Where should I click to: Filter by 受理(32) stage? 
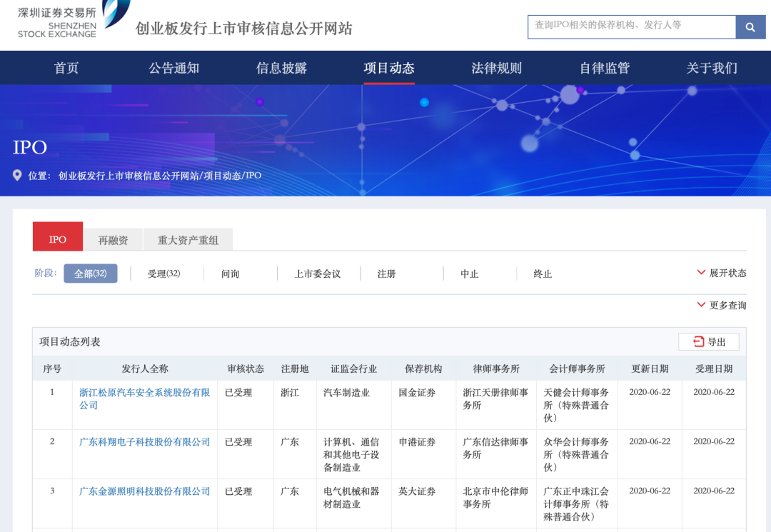pyautogui.click(x=163, y=273)
